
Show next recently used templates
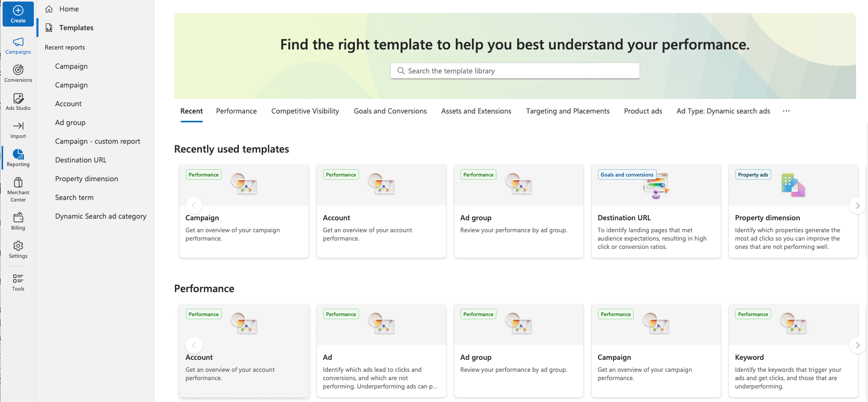tap(858, 206)
